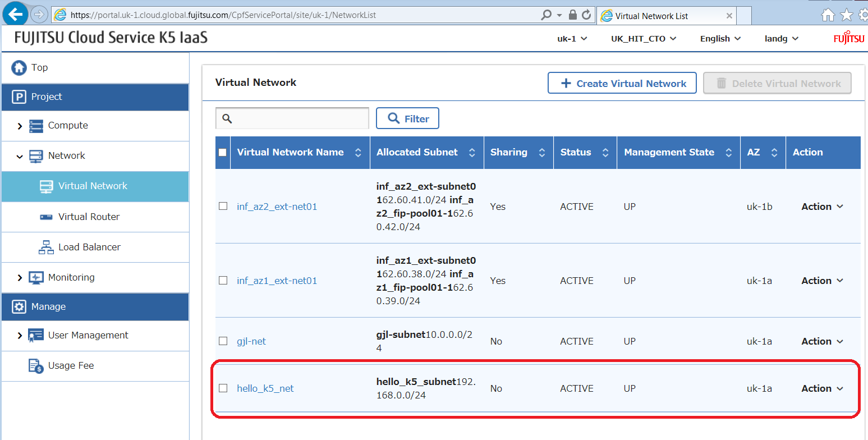This screenshot has height=440, width=868.
Task: Click the Virtual Network sidebar icon
Action: coord(47,186)
